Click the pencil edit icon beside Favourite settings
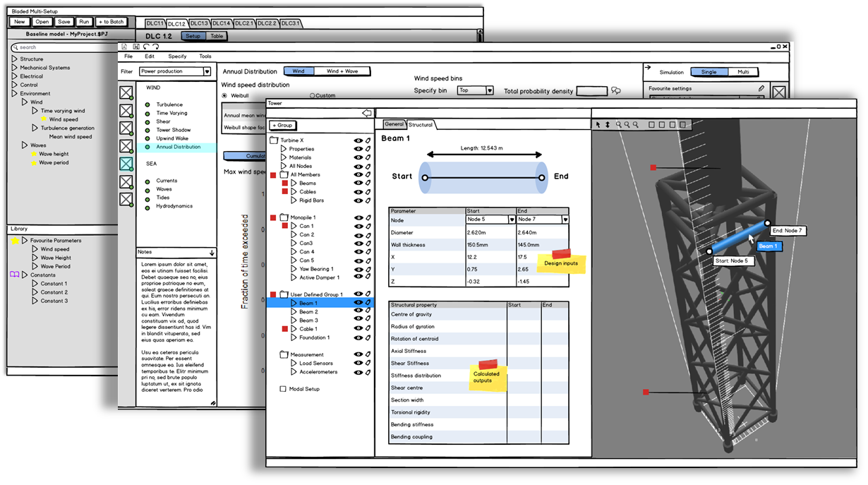The image size is (868, 485). 761,89
